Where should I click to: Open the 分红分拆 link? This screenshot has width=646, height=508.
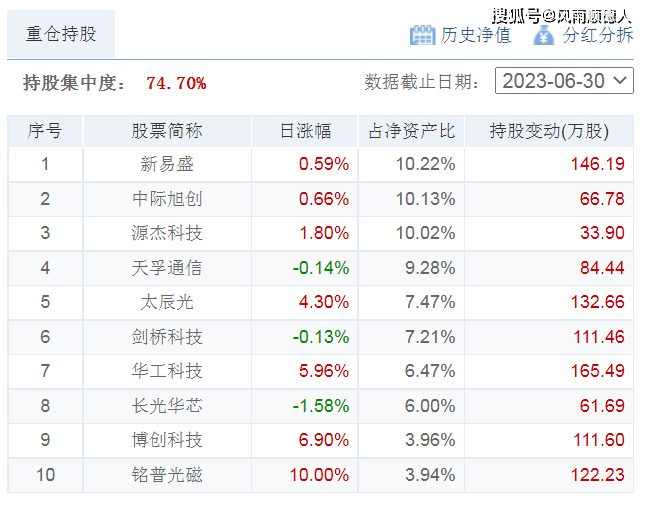(x=597, y=35)
